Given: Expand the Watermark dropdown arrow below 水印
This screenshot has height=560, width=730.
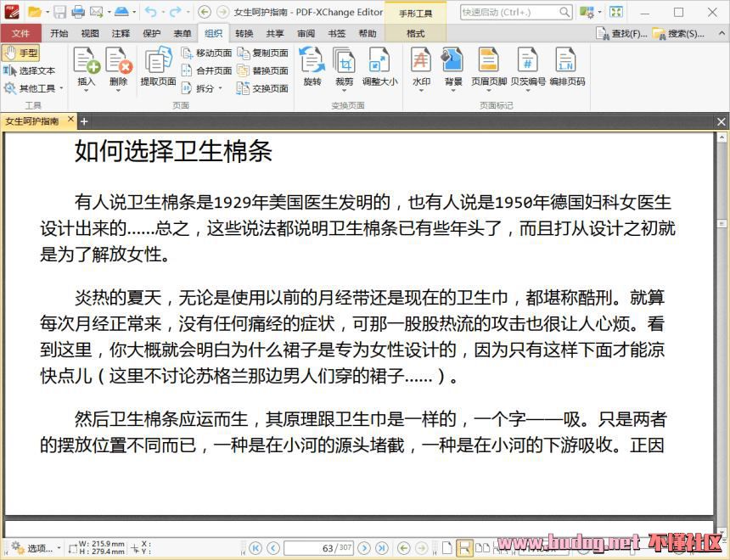Looking at the screenshot, I should (x=421, y=90).
